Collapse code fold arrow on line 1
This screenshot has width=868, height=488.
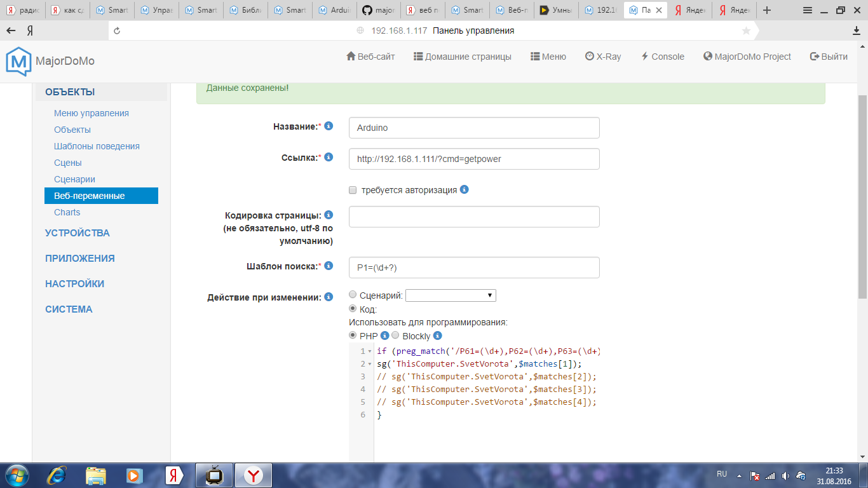tap(369, 351)
